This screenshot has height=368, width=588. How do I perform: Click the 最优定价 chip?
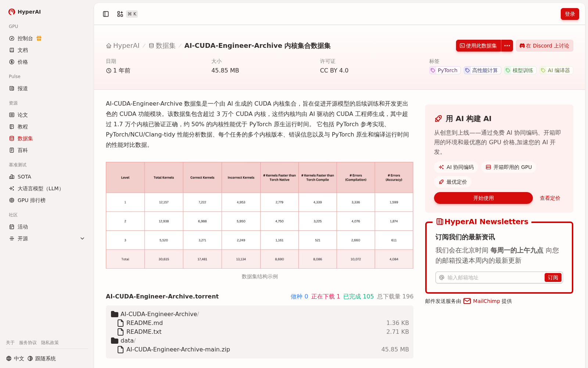453,182
